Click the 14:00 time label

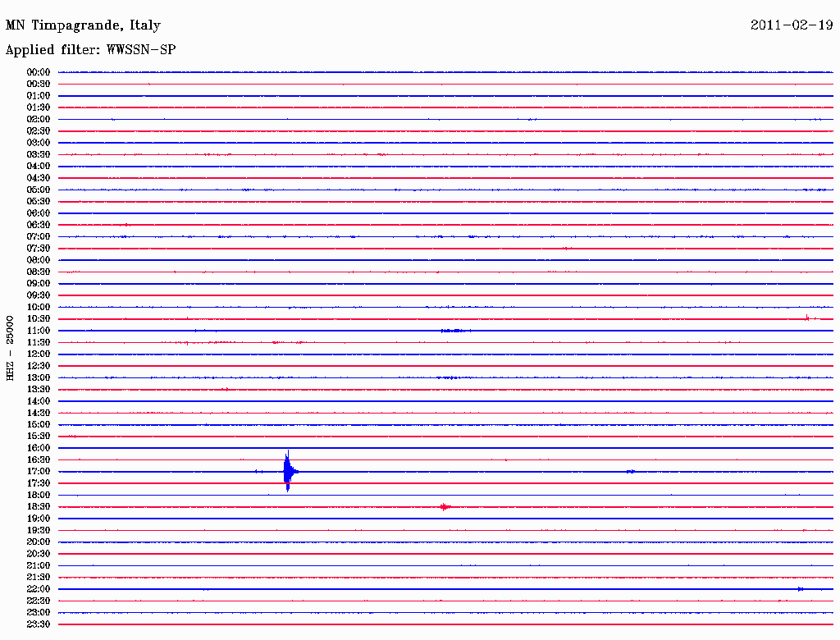click(x=39, y=401)
